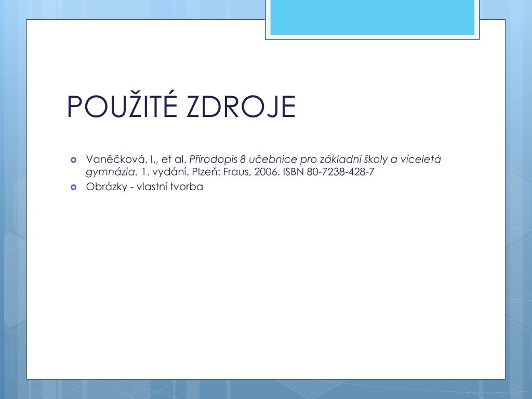Click the text Obrázky - vlastní tvorba
Viewport: 532px width, 399px height.
pyautogui.click(x=144, y=187)
